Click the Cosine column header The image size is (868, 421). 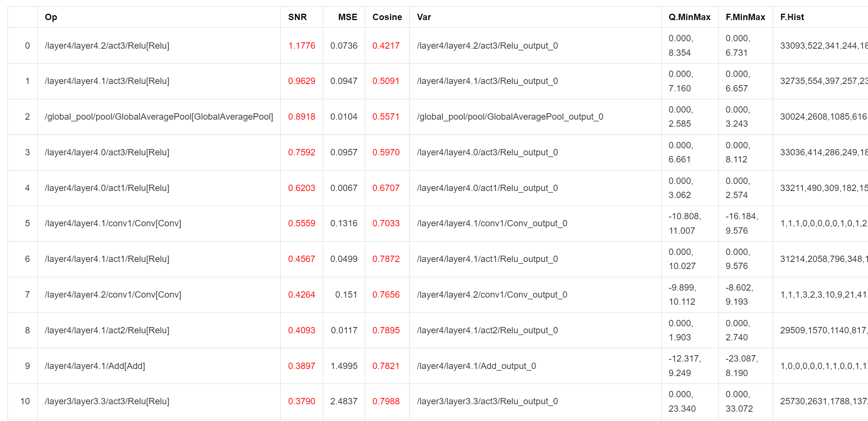point(387,17)
